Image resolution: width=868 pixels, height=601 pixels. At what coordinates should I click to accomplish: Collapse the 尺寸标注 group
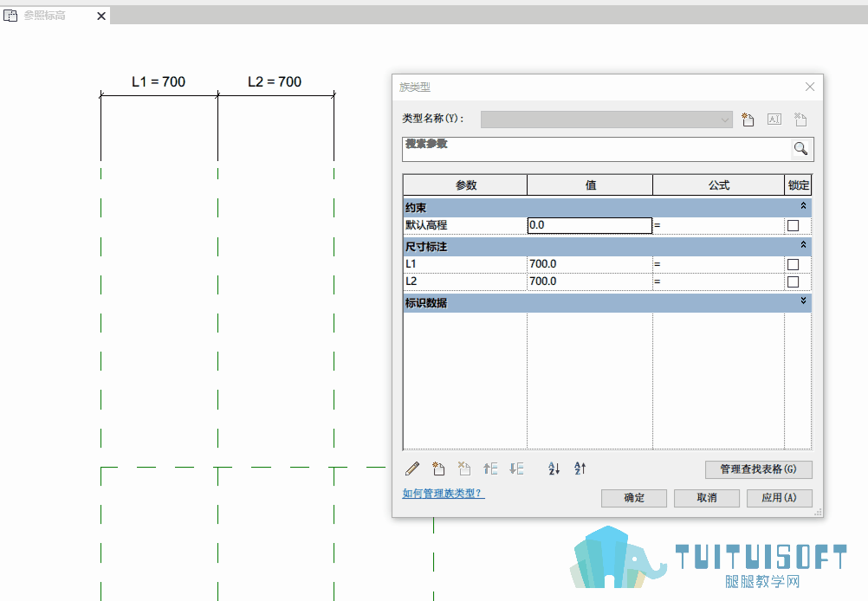(x=803, y=244)
